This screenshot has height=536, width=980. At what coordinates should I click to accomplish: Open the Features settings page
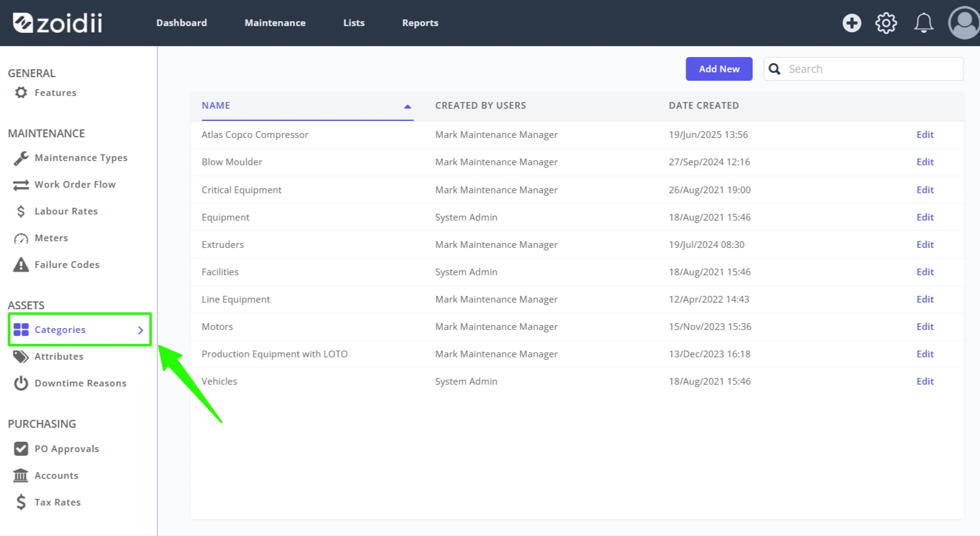click(55, 93)
